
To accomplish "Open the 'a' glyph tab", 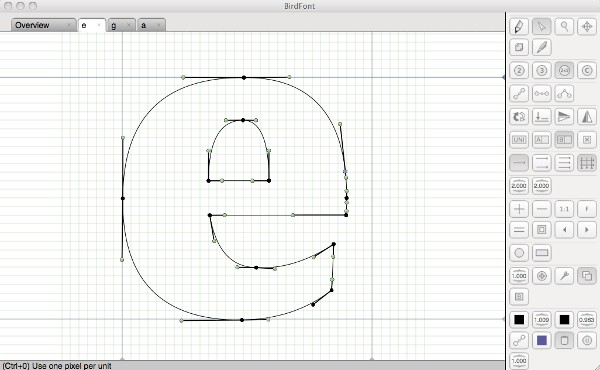I will click(152, 25).
